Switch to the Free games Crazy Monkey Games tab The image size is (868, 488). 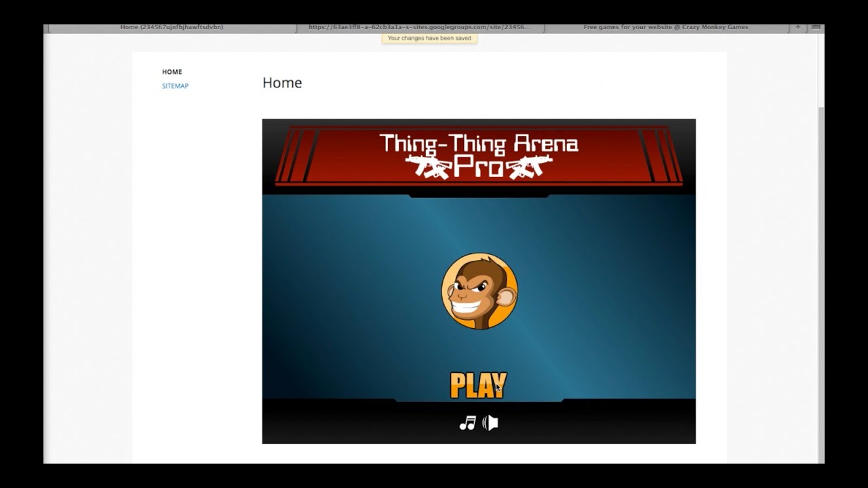[666, 28]
